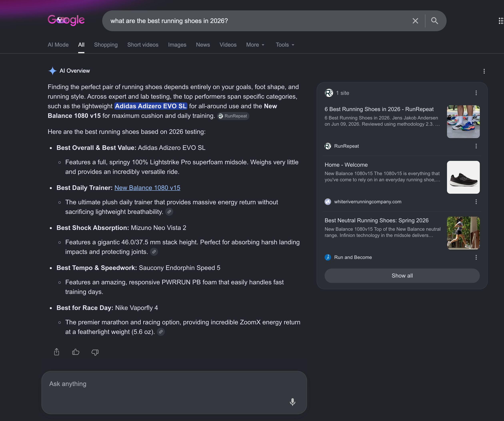504x421 pixels.
Task: Click the magnifying glass search icon
Action: (x=434, y=21)
